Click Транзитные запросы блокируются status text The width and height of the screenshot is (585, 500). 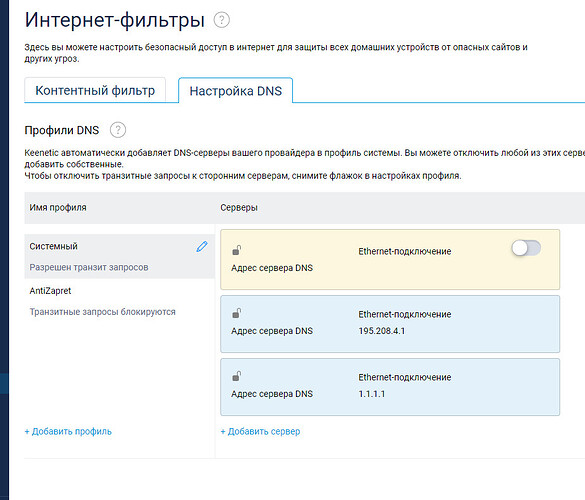coord(103,312)
